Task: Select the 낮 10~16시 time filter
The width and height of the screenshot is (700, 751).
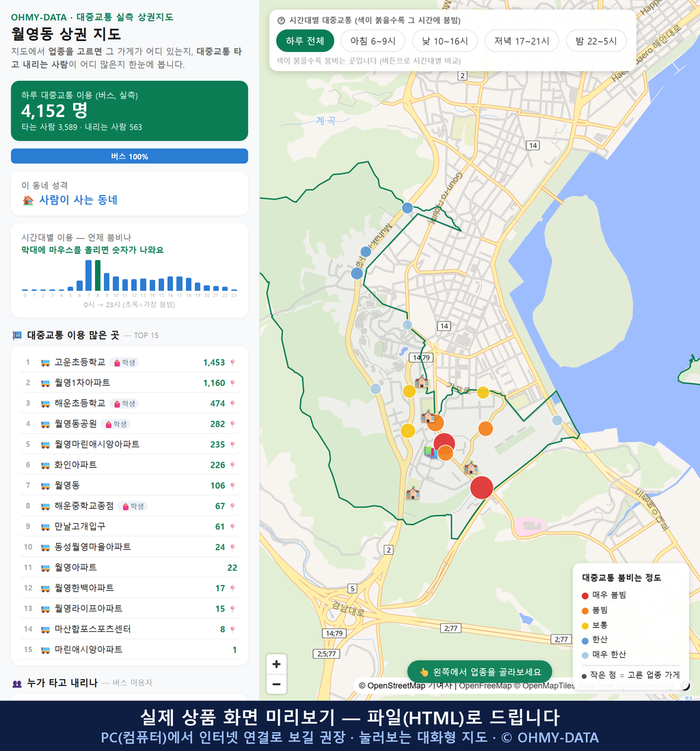Action: point(445,41)
